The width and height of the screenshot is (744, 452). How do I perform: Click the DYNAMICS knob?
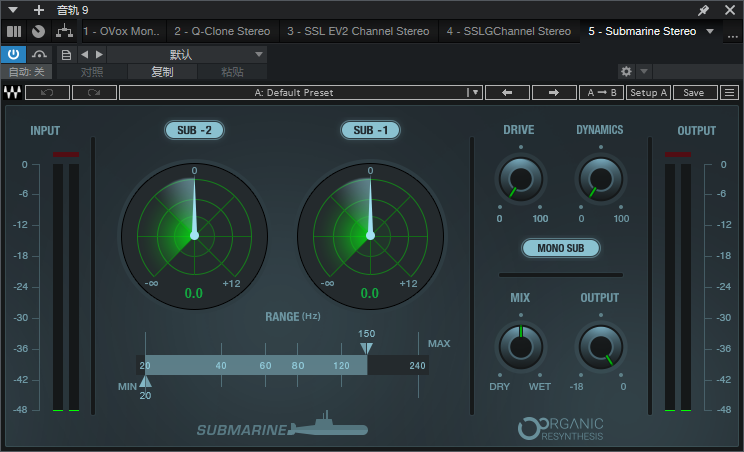601,179
